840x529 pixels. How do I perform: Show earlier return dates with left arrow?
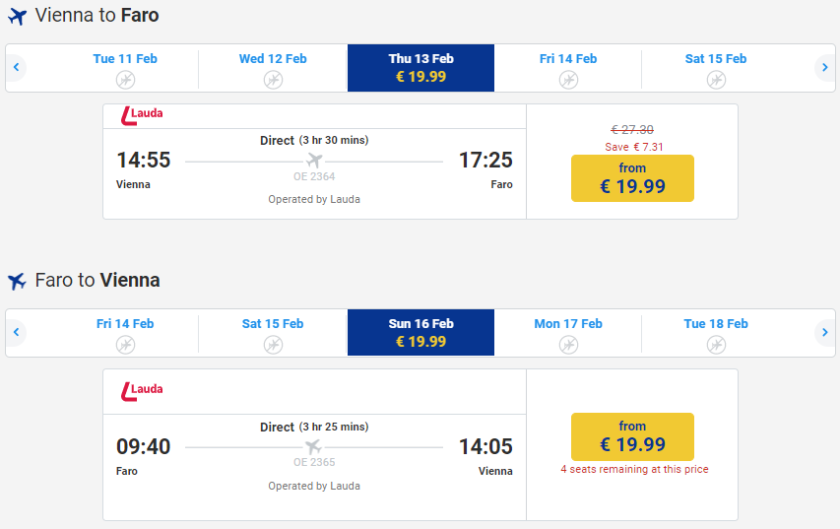16,333
